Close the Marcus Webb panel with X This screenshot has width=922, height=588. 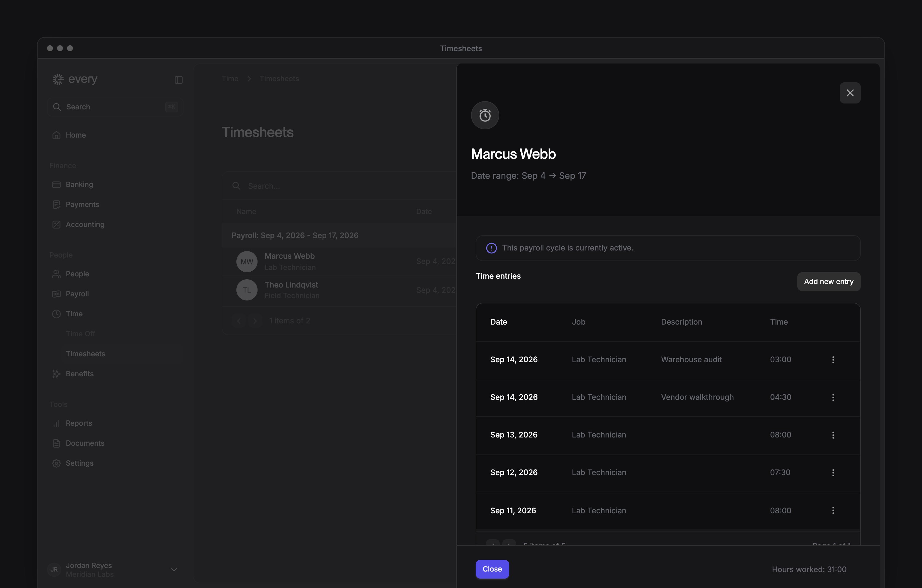(x=850, y=93)
